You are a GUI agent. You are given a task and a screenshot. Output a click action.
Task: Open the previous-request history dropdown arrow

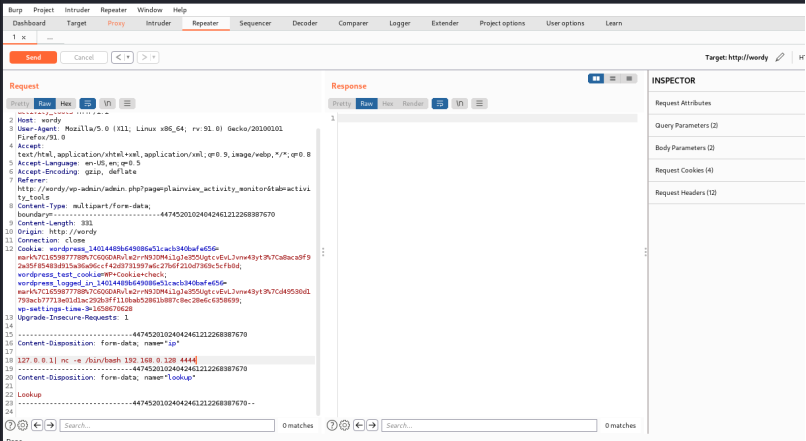point(129,58)
